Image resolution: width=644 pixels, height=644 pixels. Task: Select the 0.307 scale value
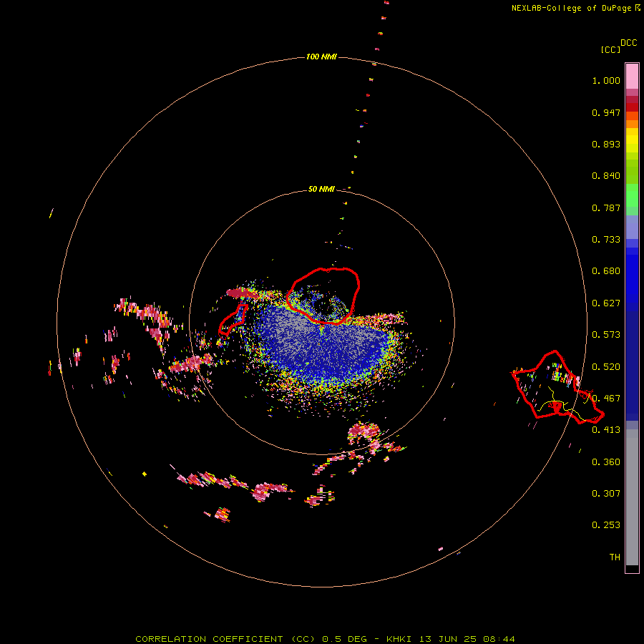(x=606, y=493)
